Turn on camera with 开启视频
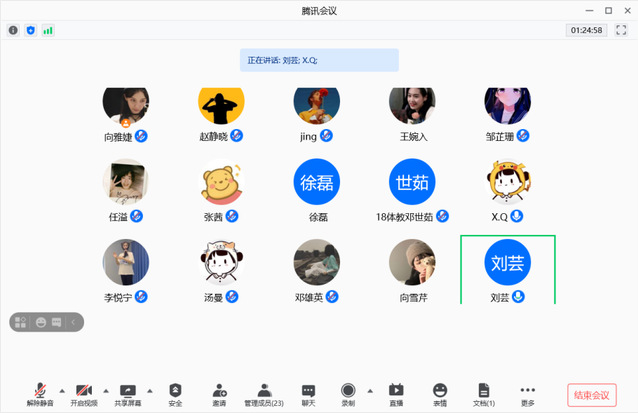638x413 pixels. [84, 390]
